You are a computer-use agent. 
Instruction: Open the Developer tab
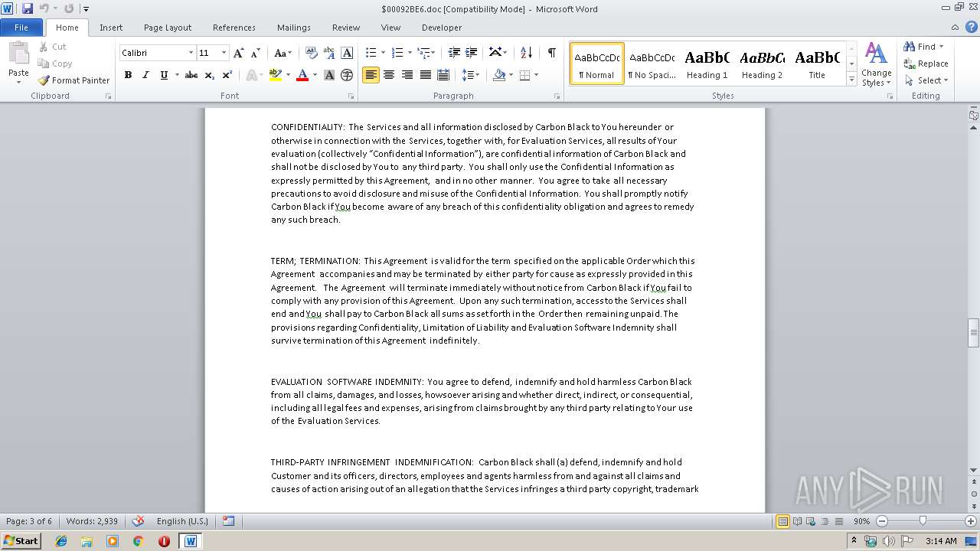442,28
